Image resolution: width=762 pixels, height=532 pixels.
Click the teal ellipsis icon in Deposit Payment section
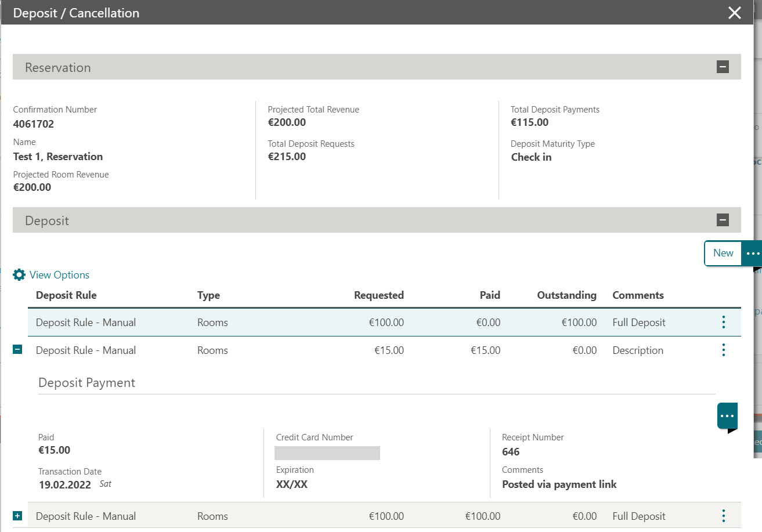pyautogui.click(x=727, y=414)
